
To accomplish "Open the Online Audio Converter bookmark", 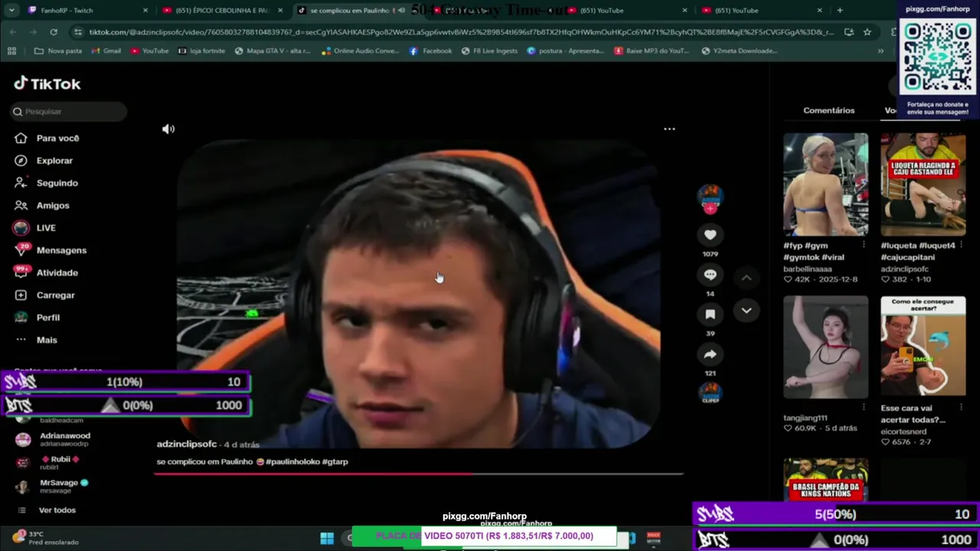I will click(x=361, y=51).
